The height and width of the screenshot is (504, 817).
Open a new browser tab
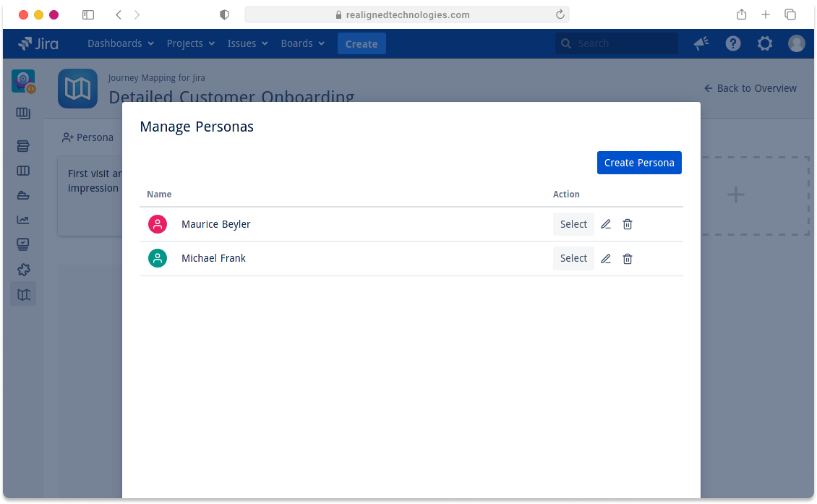pyautogui.click(x=766, y=14)
